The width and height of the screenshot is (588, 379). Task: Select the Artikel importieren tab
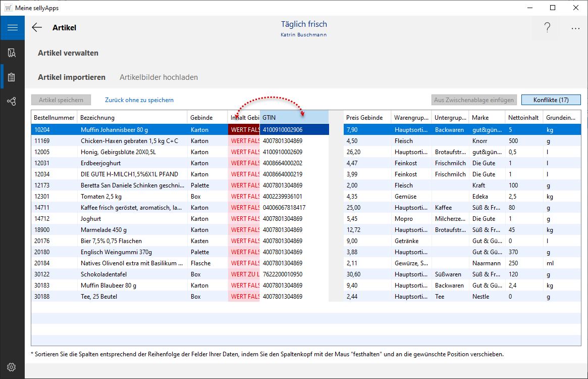pos(72,77)
